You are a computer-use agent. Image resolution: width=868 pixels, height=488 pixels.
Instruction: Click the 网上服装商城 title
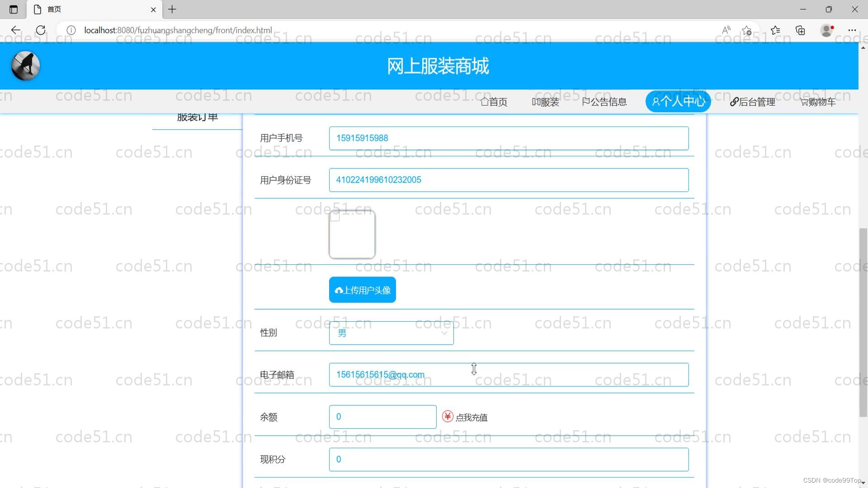point(438,66)
